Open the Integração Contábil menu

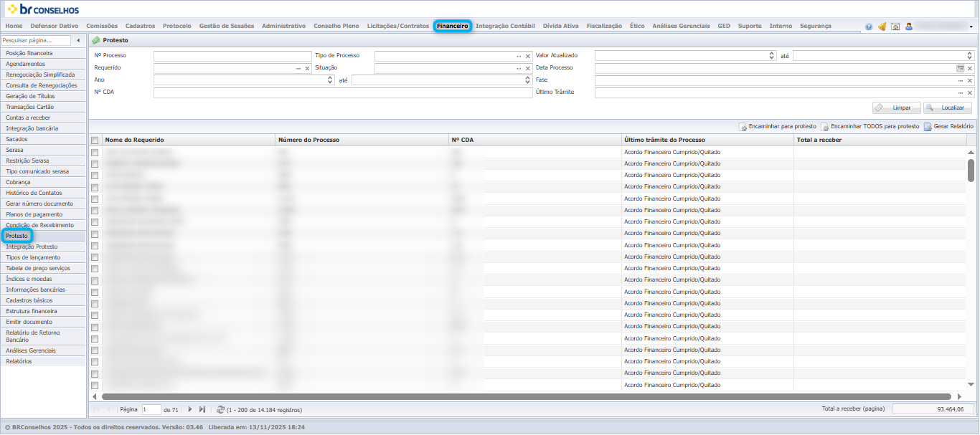tap(505, 26)
